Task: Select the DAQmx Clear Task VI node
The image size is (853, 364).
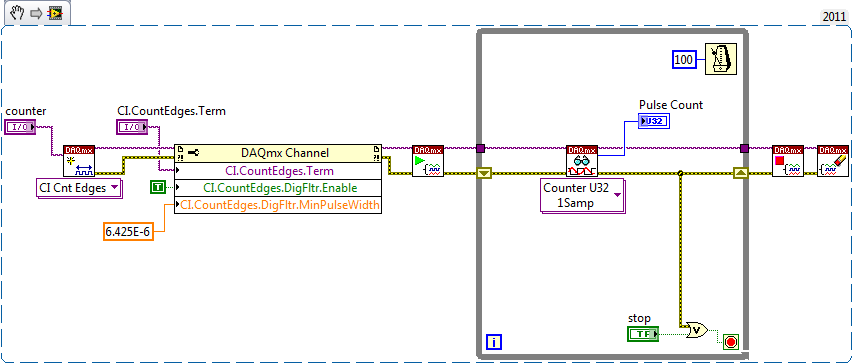Action: click(833, 161)
